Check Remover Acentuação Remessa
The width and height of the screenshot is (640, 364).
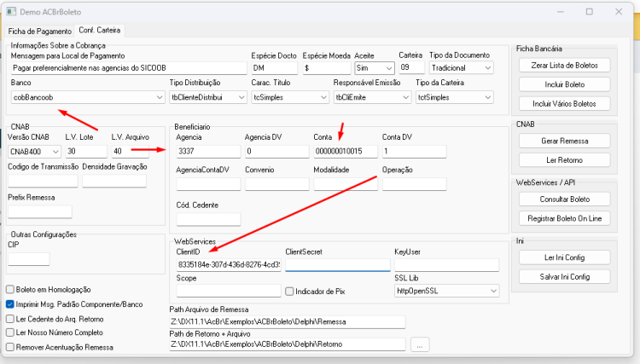10,347
